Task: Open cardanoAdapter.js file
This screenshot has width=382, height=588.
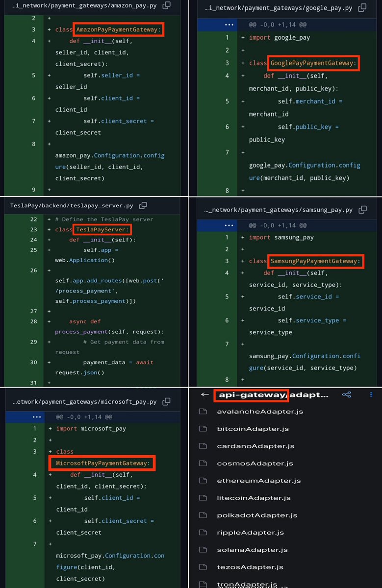Action: tap(255, 446)
